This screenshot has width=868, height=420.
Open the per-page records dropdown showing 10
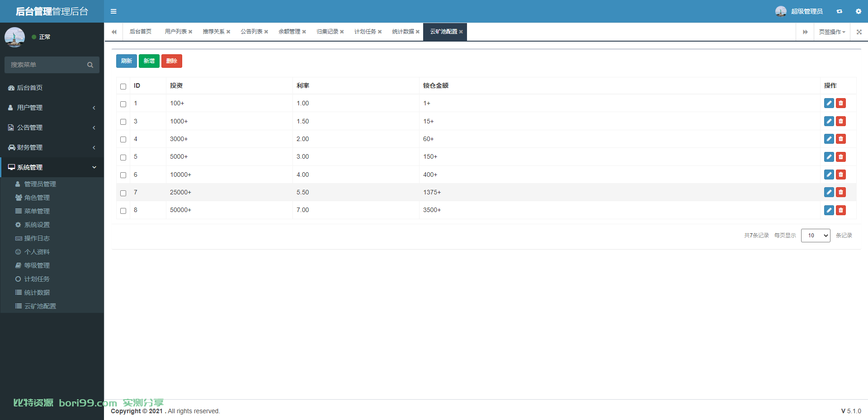[816, 236]
